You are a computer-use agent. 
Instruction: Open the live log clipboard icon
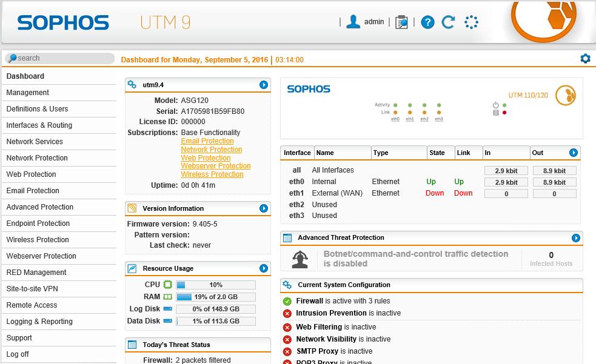(401, 22)
